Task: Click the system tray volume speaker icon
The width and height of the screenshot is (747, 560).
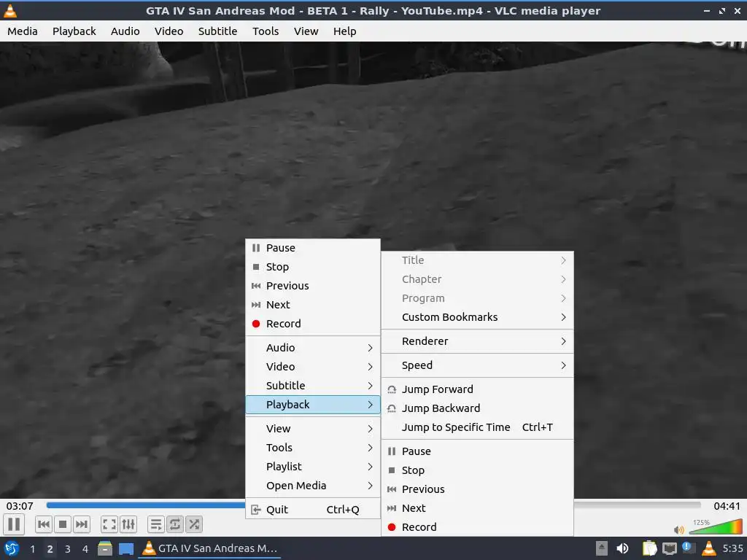Action: tap(622, 548)
